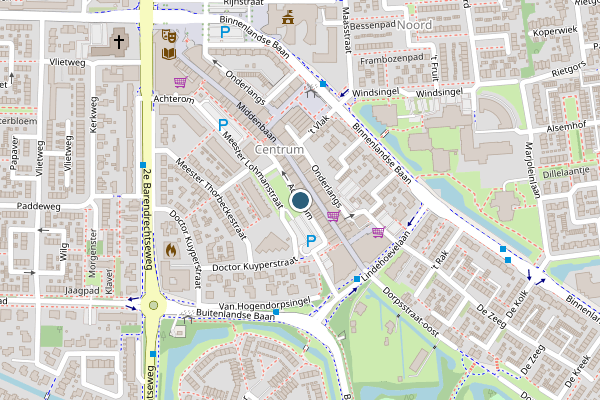Click the Buitenlandse Baan street label
The width and height of the screenshot is (600, 400).
coord(235,315)
